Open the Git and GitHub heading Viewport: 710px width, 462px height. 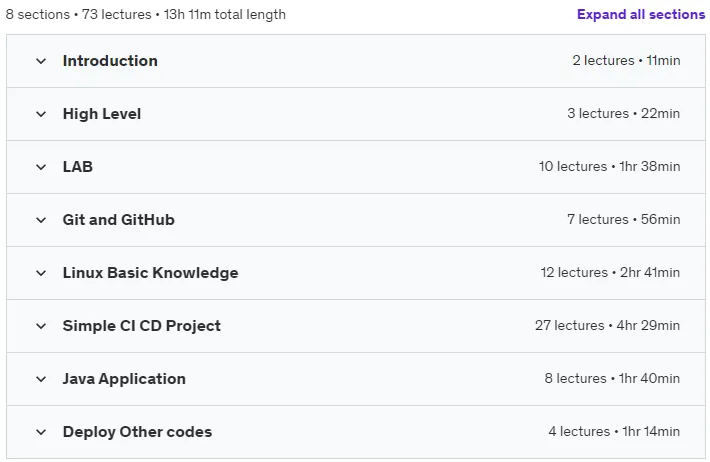(x=119, y=220)
